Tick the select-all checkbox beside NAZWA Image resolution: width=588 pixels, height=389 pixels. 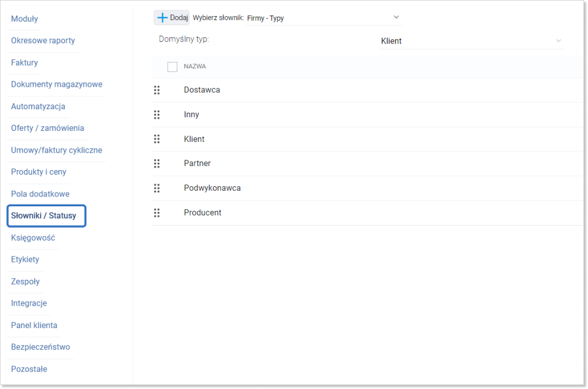click(172, 67)
